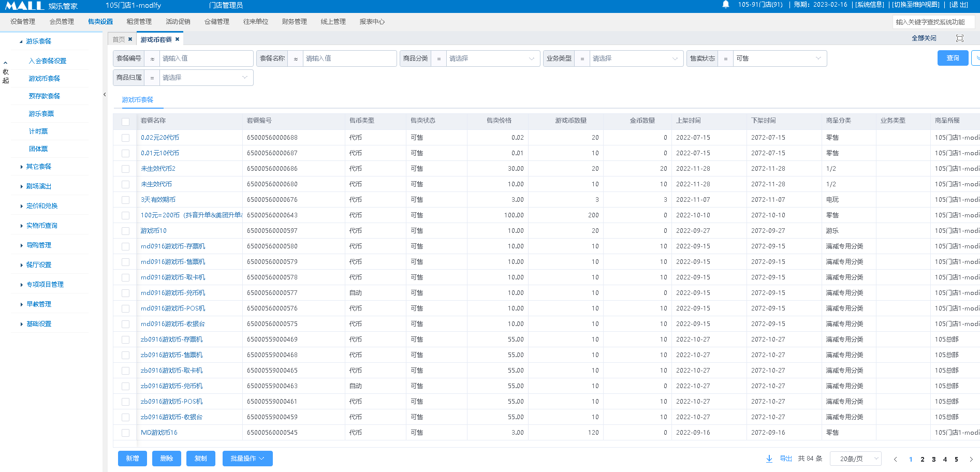Go to page 3
Viewport: 980px width, 472px height.
[x=934, y=459]
